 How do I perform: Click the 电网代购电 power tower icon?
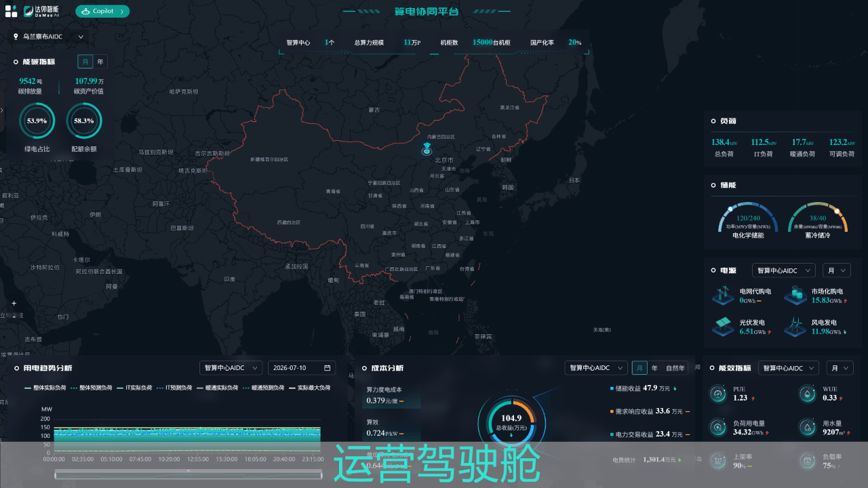point(723,295)
